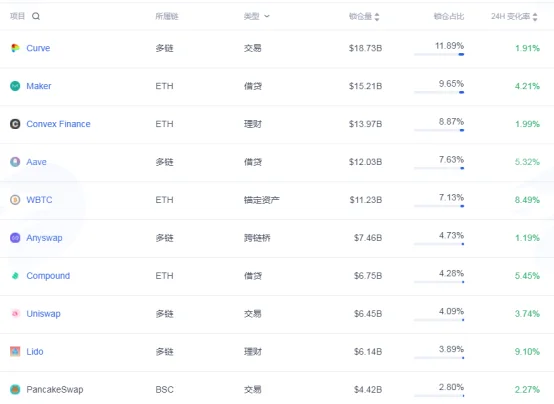Click the WBTC project logo icon
This screenshot has width=554, height=404.
point(15,200)
